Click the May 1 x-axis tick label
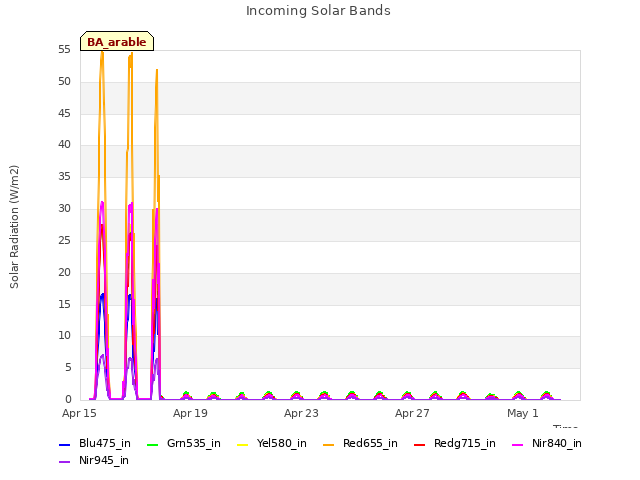The width and height of the screenshot is (640, 480). tap(523, 413)
